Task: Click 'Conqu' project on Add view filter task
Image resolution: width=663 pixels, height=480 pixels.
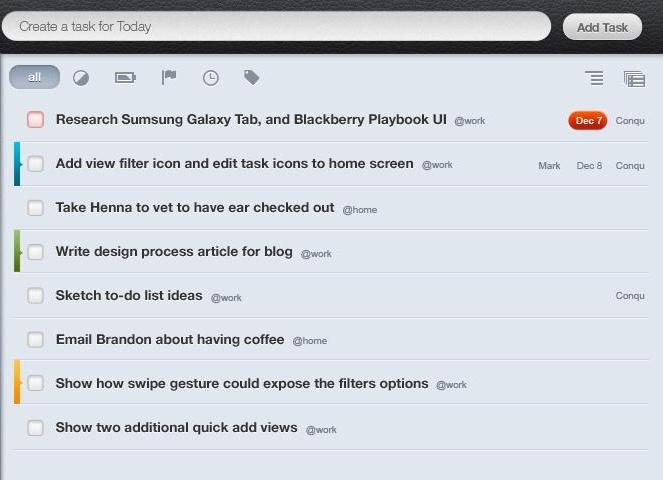Action: click(x=630, y=166)
